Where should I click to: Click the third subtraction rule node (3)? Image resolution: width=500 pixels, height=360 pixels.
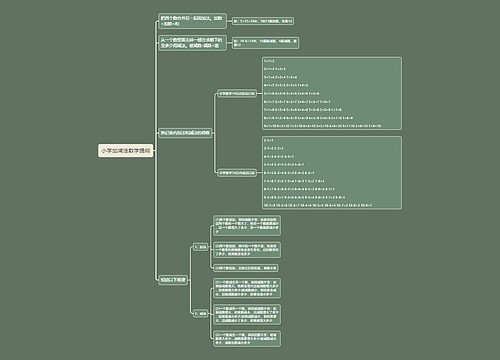[x=247, y=339]
